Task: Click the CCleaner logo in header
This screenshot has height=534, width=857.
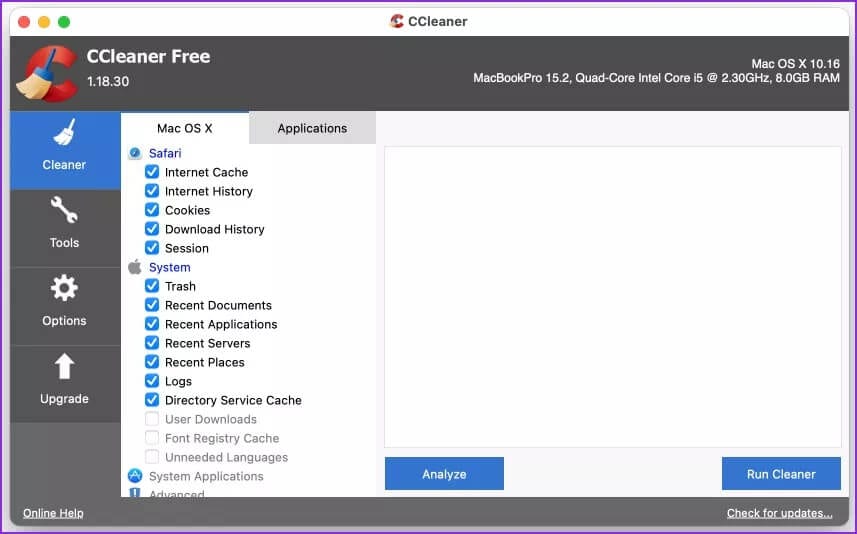Action: click(46, 74)
